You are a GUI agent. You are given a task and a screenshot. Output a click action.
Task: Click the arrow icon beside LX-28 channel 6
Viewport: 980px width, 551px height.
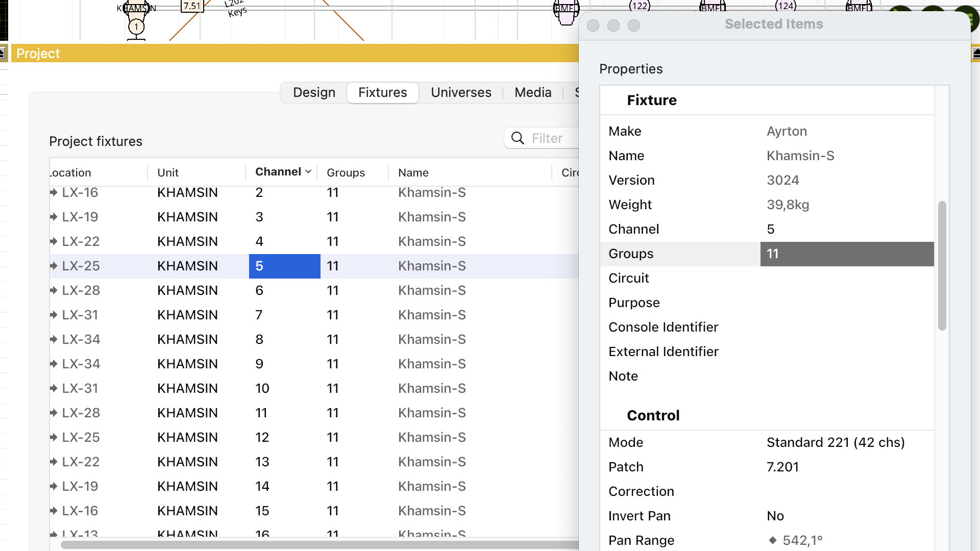[54, 290]
